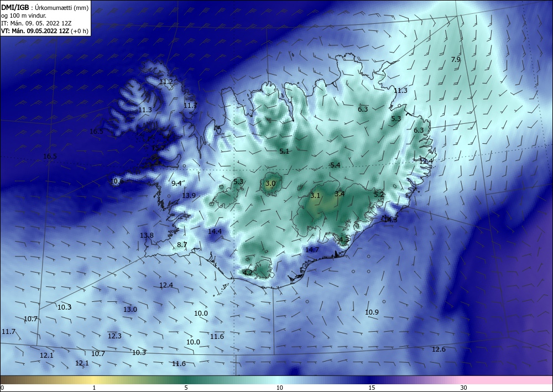The image size is (553, 392).
Task: Click the 7.9 value northeast of Iceland
Action: (456, 60)
